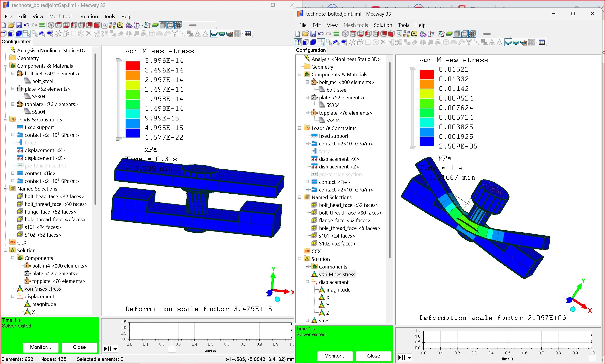The image size is (605, 364).
Task: Click red swatch in boltedjointGap stress legend
Action: tap(133, 66)
